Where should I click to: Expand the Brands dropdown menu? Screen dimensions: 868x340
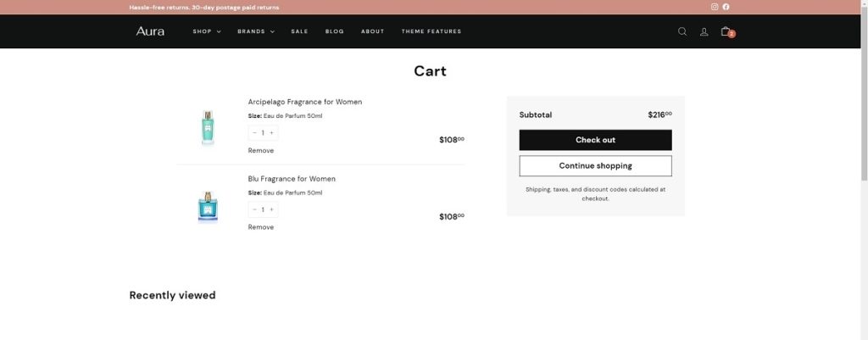[255, 31]
